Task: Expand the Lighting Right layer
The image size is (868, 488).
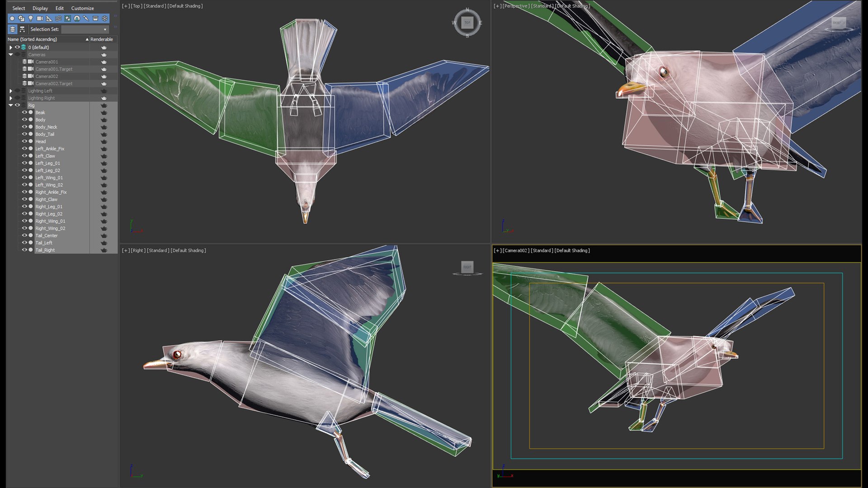Action: pyautogui.click(x=10, y=98)
